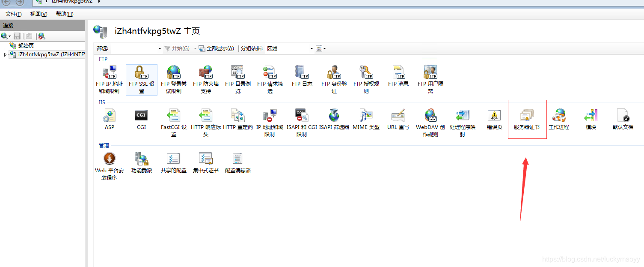Click the up-level folder icon in 连接 toolbar
The height and width of the screenshot is (267, 644).
29,36
